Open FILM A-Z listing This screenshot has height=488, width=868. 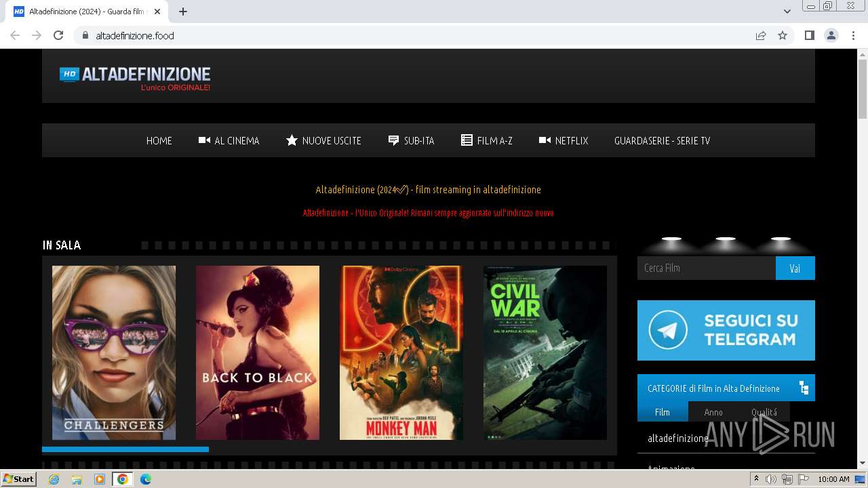[487, 140]
